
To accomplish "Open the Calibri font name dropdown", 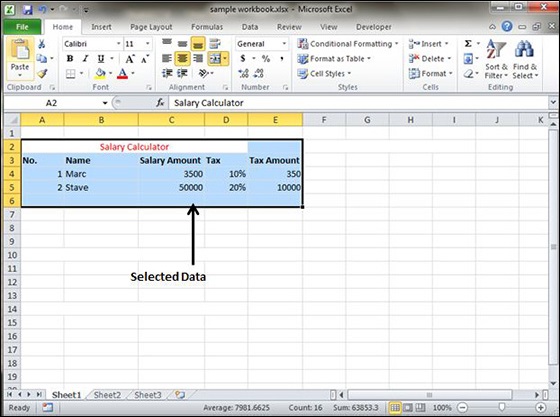I will 119,44.
